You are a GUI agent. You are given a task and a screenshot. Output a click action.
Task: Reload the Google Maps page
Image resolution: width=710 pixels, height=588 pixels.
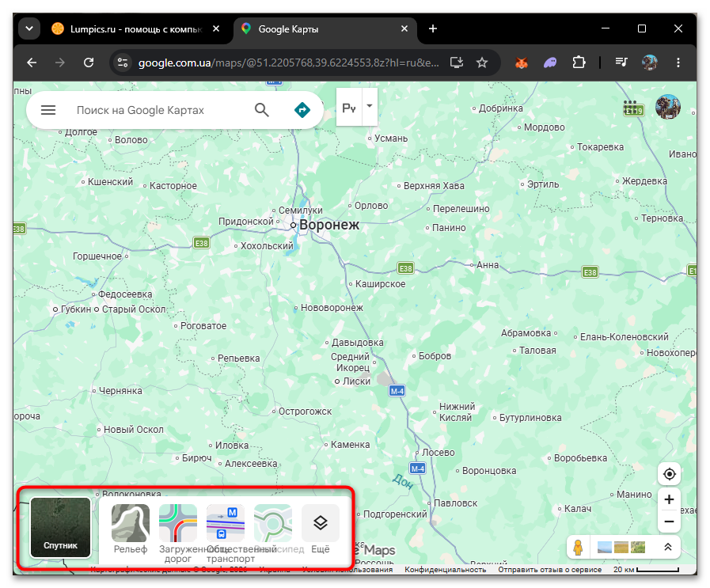pyautogui.click(x=89, y=63)
